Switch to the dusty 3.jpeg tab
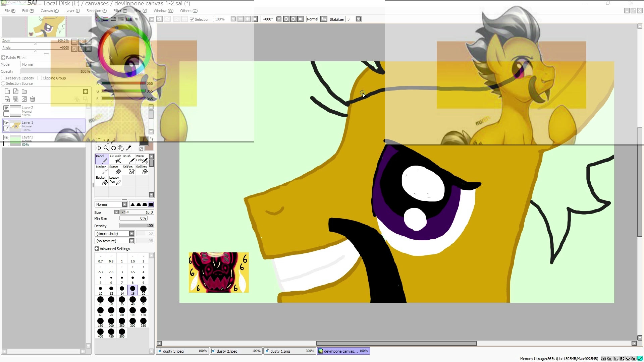 pyautogui.click(x=182, y=351)
